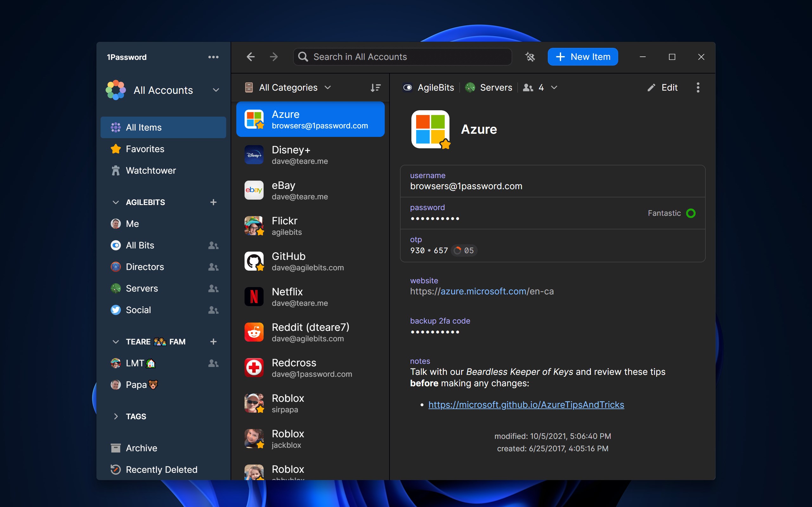Select All Items in the sidebar

pos(143,127)
